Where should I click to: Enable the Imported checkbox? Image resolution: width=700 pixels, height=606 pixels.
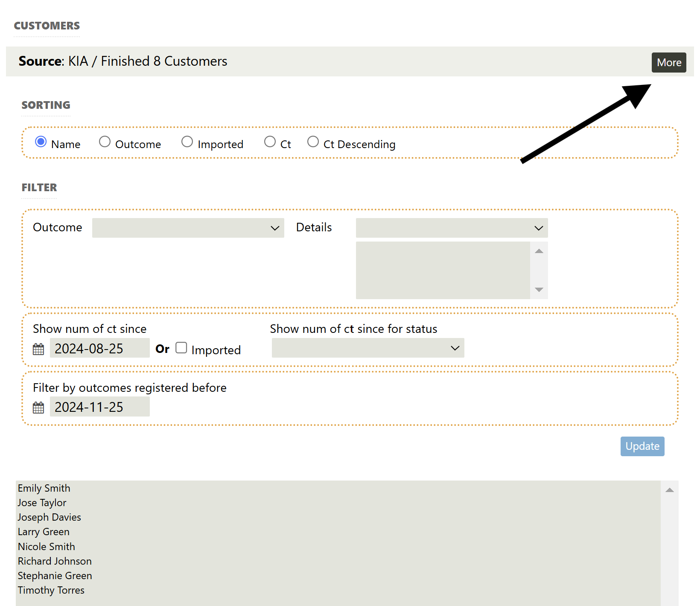[181, 348]
